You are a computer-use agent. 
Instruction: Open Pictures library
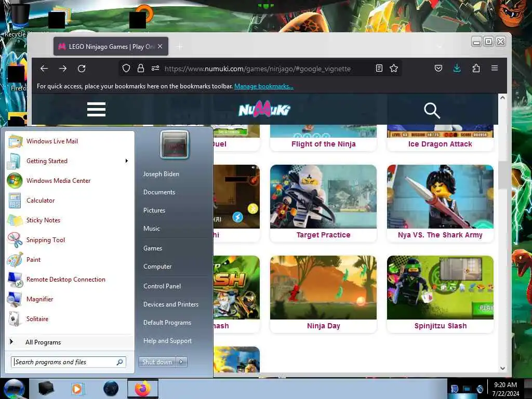pyautogui.click(x=154, y=210)
